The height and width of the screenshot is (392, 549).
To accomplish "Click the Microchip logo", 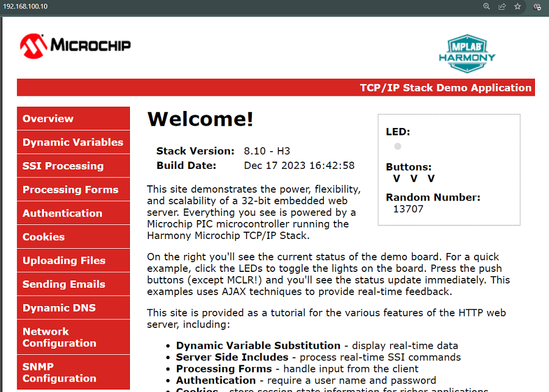I will pos(74,46).
